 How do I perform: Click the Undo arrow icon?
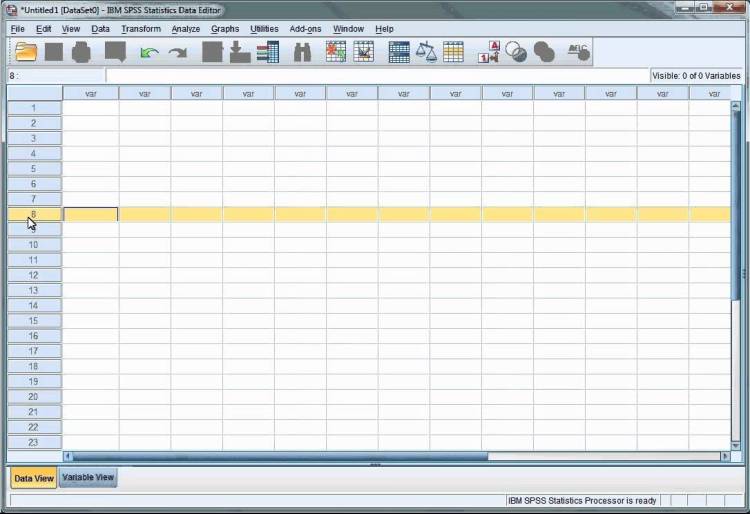[x=150, y=53]
